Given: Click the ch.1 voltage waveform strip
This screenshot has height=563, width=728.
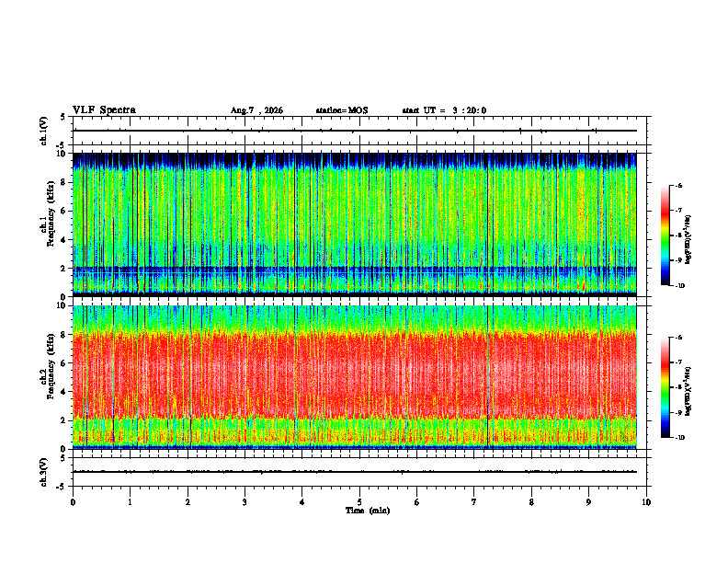Looking at the screenshot, I should point(354,131).
